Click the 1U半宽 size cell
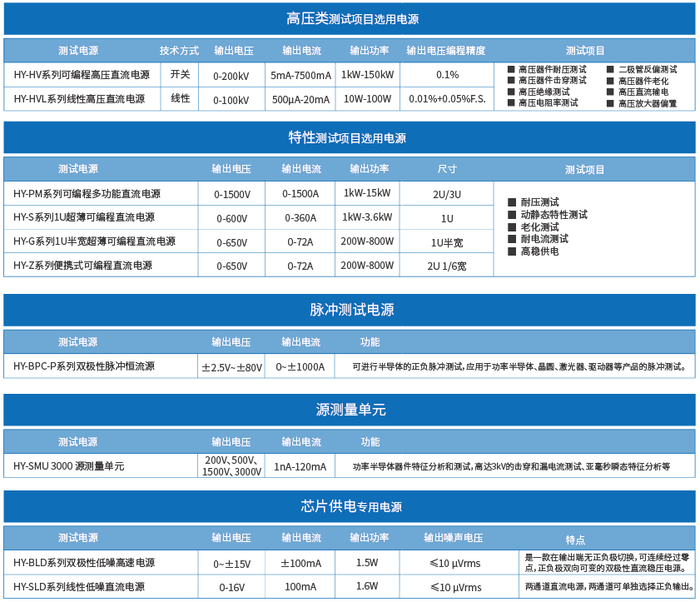This screenshot has height=602, width=700. coord(447,242)
